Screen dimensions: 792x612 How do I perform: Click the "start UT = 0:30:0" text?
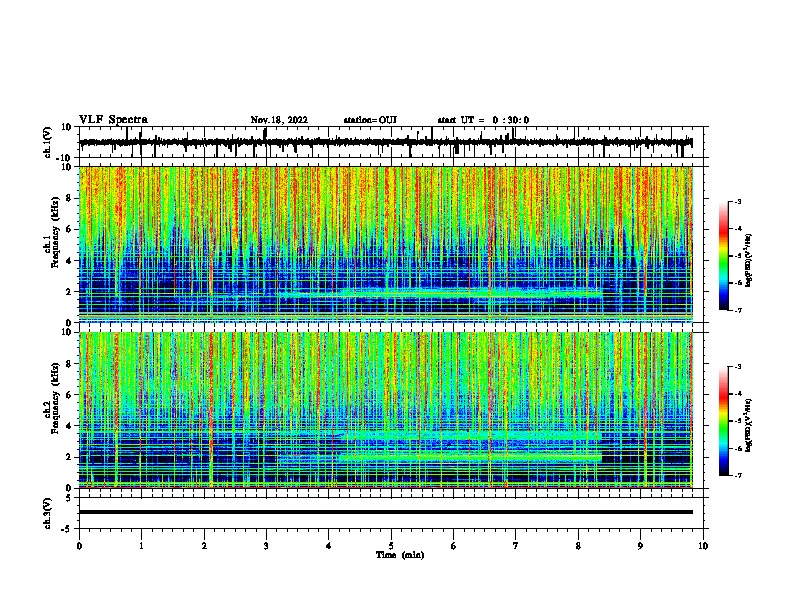click(483, 120)
